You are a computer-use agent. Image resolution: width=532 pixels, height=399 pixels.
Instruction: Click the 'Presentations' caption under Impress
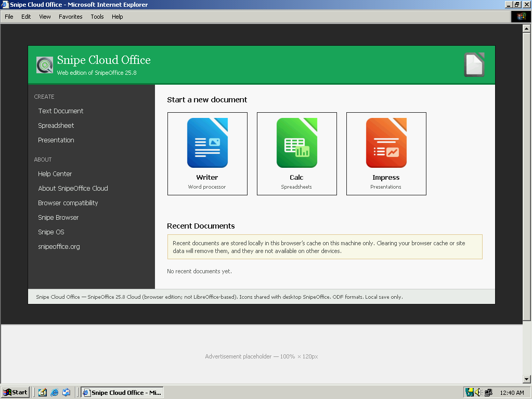coord(386,187)
